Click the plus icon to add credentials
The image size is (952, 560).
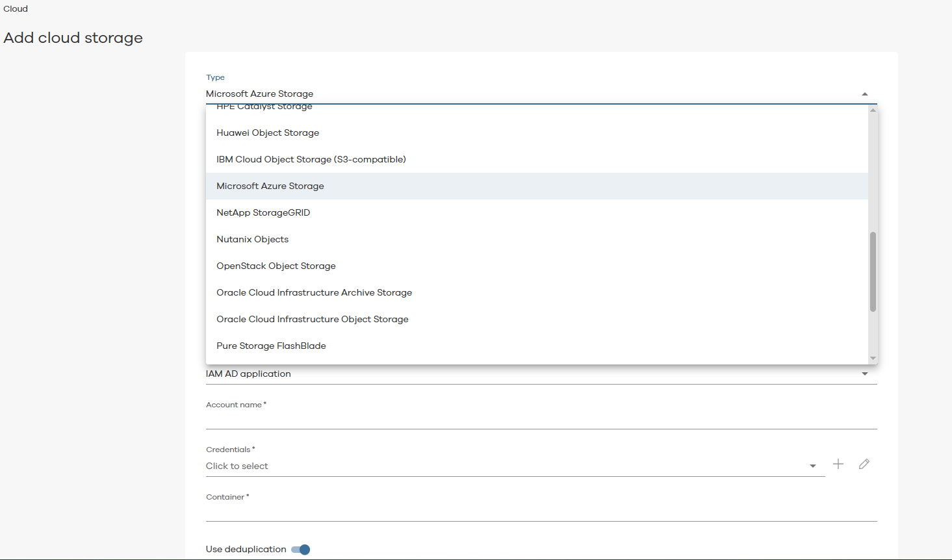point(838,464)
